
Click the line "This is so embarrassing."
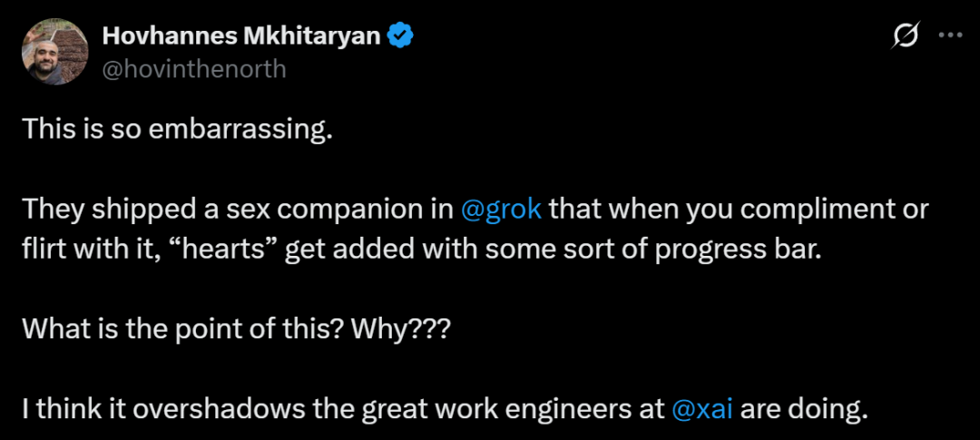[x=174, y=129]
